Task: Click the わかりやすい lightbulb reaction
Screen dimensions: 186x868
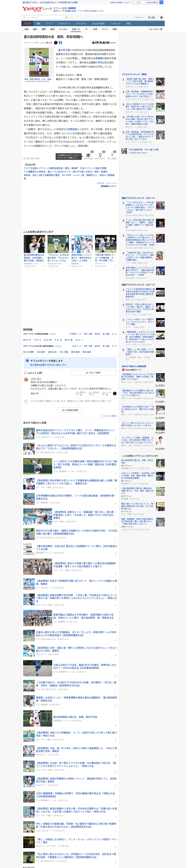Action: click(100, 155)
